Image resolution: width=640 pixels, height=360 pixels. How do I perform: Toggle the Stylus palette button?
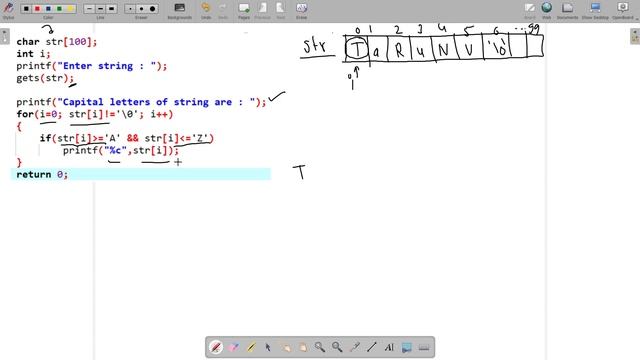coord(8,10)
